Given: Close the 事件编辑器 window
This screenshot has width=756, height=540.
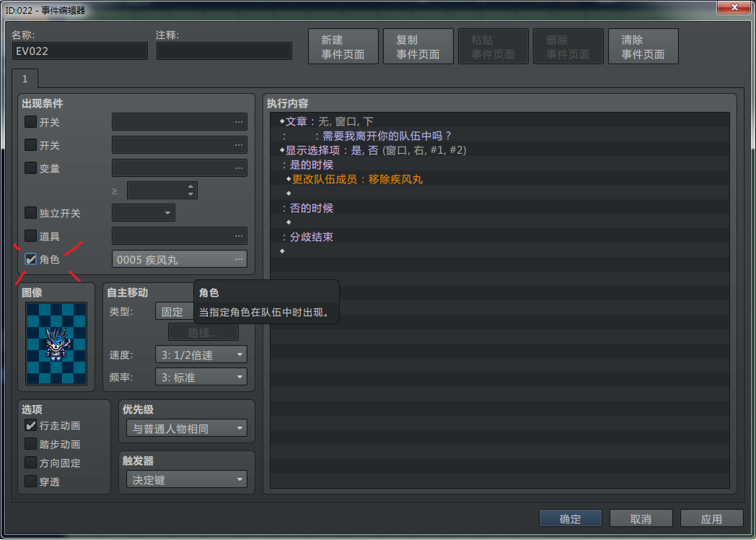Looking at the screenshot, I should [x=734, y=7].
